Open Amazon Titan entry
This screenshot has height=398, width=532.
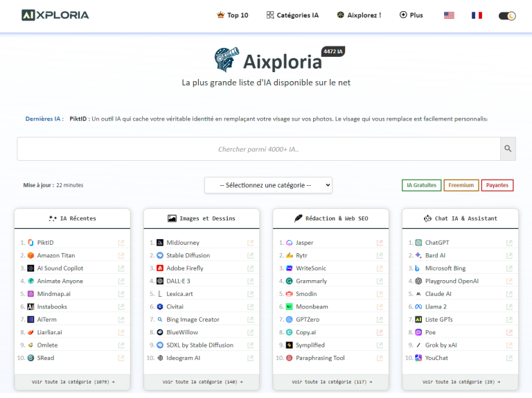coord(56,255)
